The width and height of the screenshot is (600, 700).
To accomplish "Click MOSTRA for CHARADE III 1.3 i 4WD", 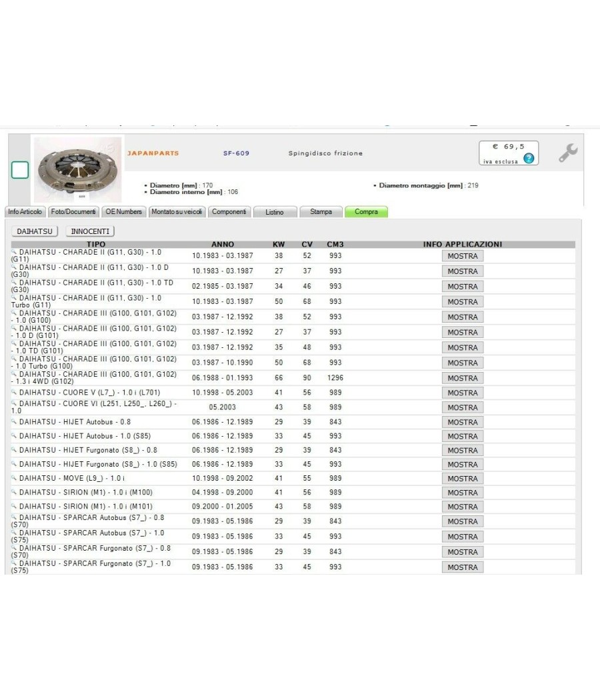I will coord(463,378).
